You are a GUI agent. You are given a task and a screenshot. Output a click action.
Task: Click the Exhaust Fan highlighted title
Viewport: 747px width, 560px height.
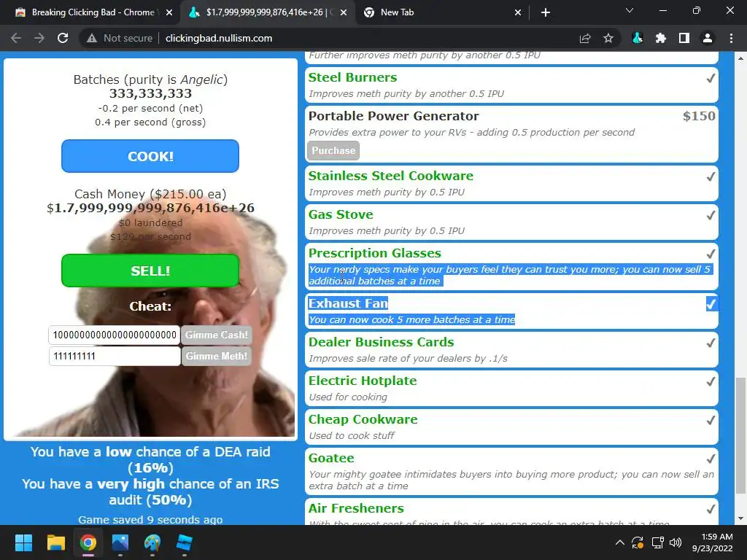pos(348,303)
